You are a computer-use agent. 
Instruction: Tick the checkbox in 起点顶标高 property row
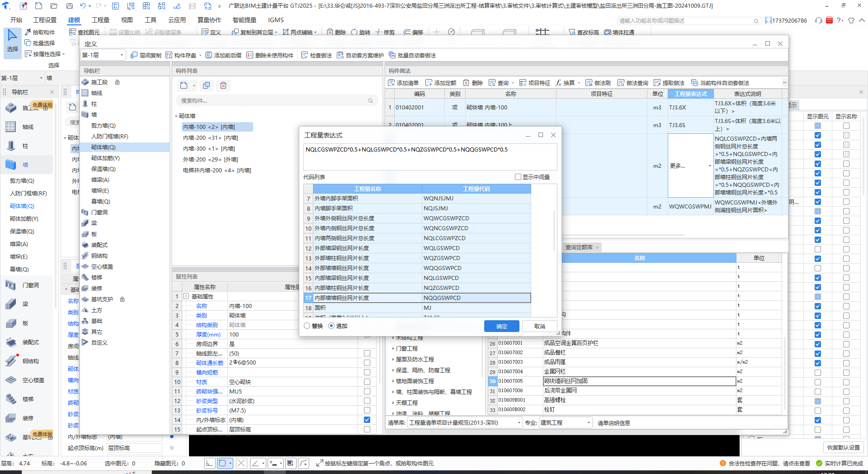(367, 429)
